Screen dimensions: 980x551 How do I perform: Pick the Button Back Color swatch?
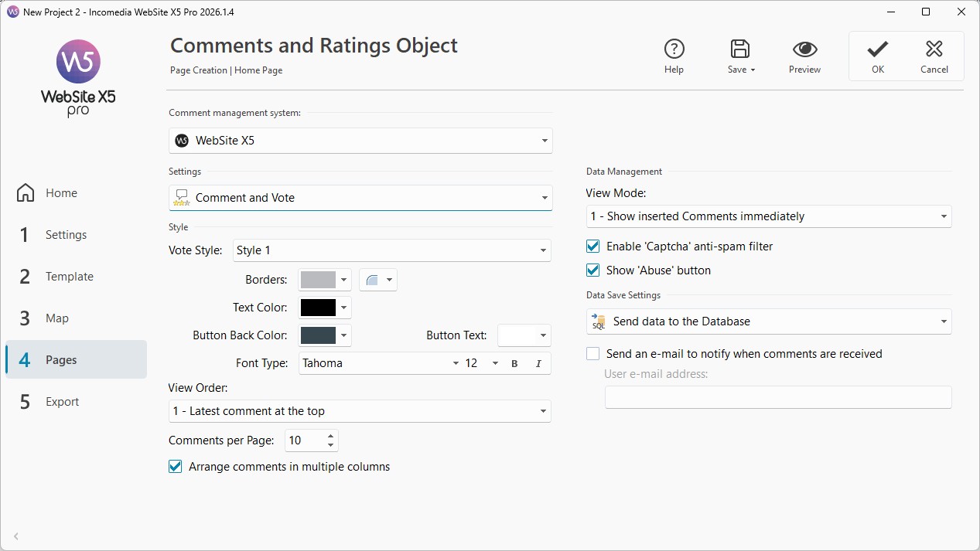click(319, 335)
